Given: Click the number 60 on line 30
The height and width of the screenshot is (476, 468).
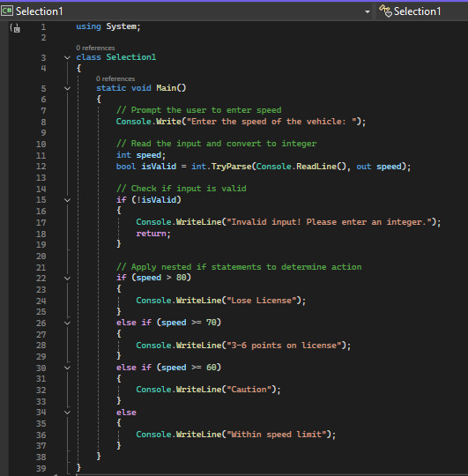Looking at the screenshot, I should pos(212,368).
